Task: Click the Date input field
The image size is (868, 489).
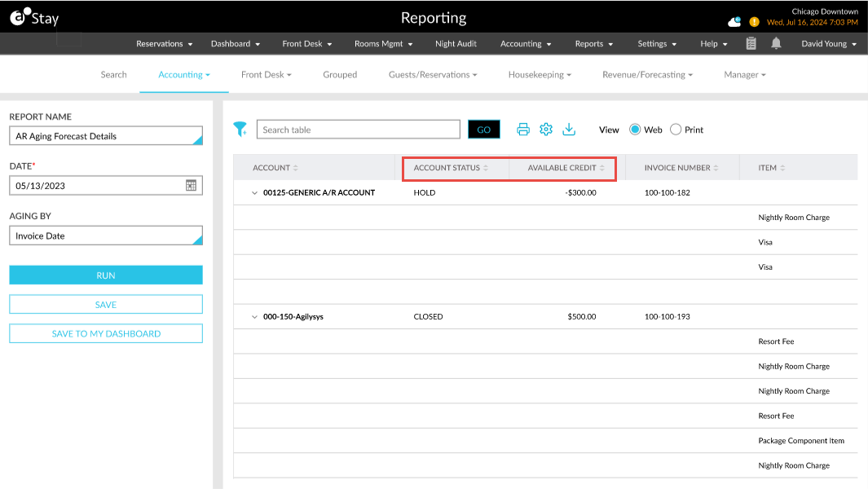Action: [x=106, y=186]
